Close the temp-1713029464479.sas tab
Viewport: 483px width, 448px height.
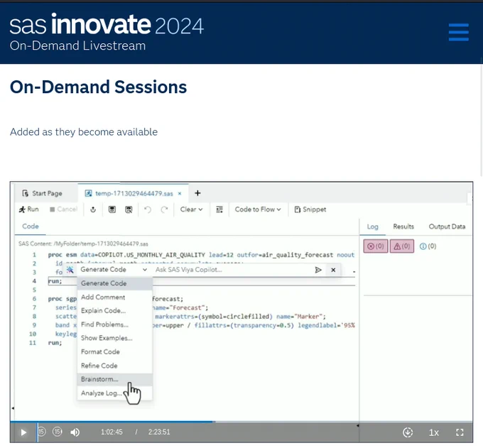point(180,193)
